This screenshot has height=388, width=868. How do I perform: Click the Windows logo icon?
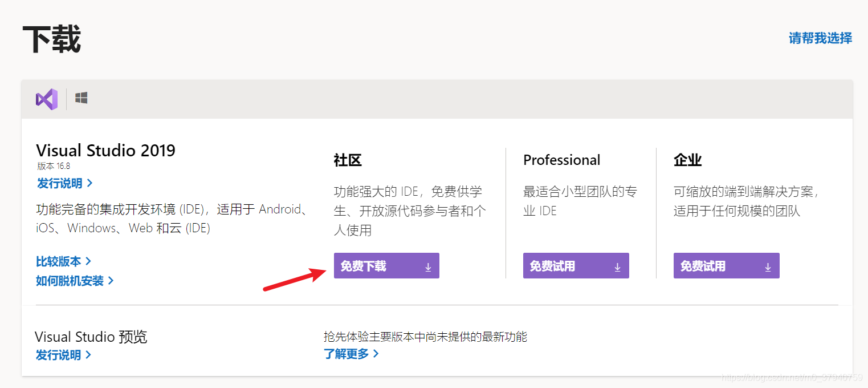pyautogui.click(x=81, y=98)
